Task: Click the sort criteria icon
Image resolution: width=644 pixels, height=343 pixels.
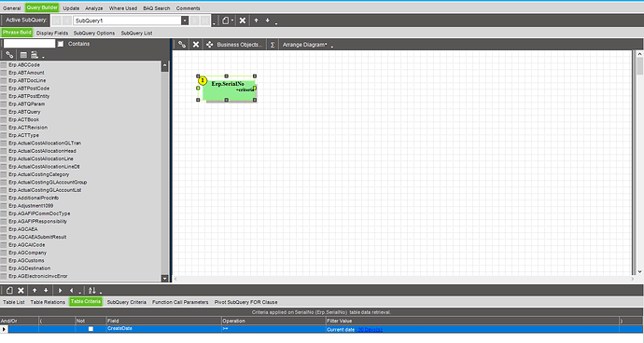Action: coord(92,290)
